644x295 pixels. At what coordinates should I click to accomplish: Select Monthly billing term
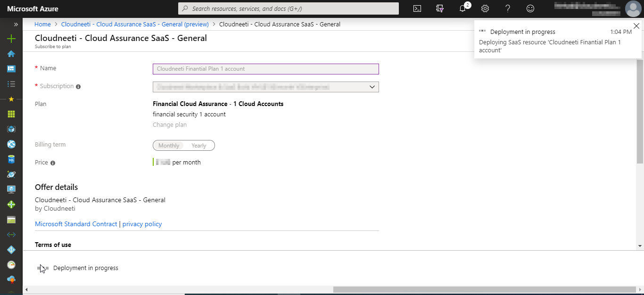pos(168,145)
